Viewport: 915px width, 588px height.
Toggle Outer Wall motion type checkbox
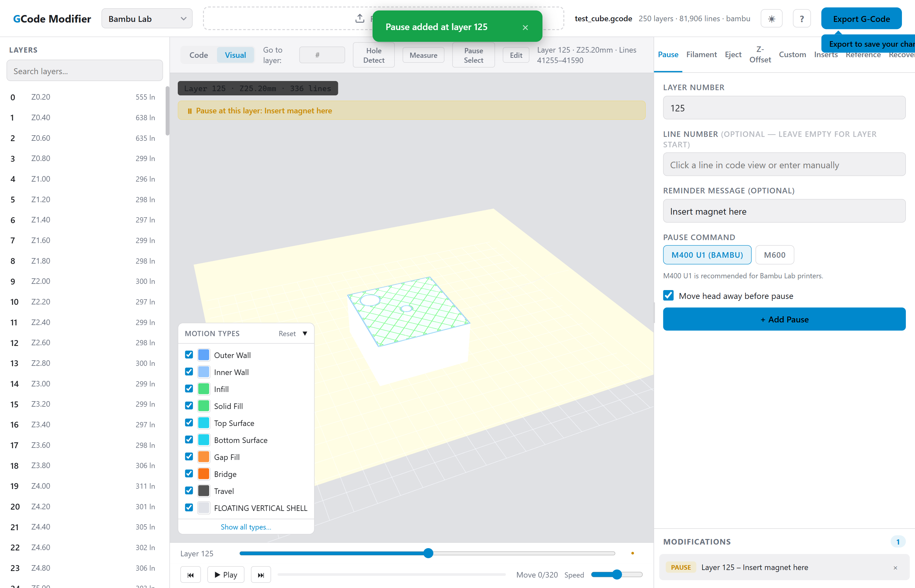tap(189, 355)
